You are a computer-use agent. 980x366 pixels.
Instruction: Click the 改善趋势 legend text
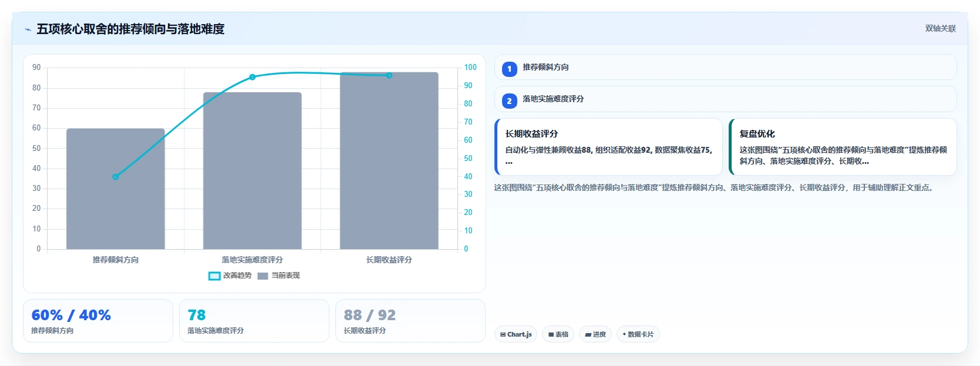tap(237, 276)
